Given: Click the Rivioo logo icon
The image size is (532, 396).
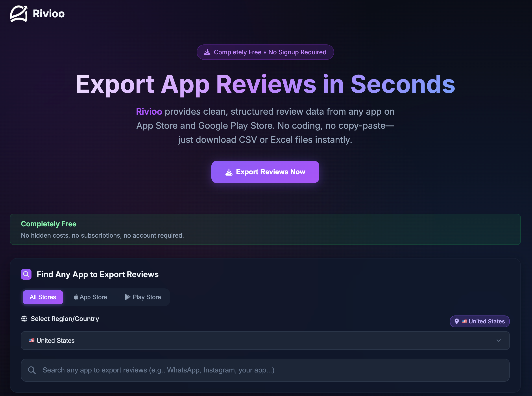Looking at the screenshot, I should pyautogui.click(x=19, y=14).
